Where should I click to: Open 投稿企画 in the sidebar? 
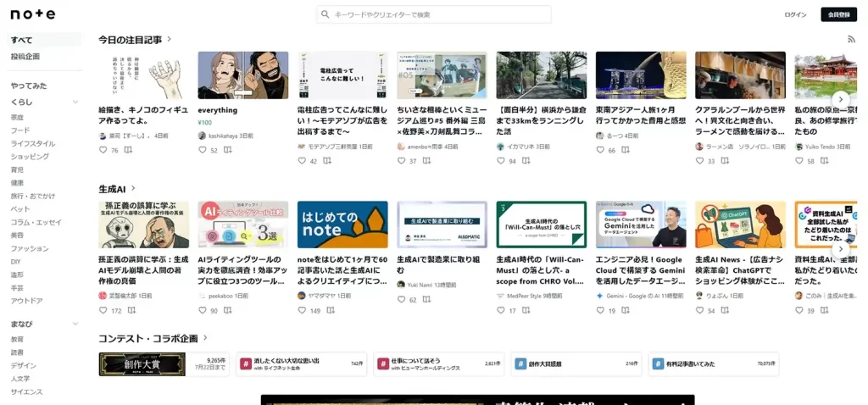(x=25, y=57)
